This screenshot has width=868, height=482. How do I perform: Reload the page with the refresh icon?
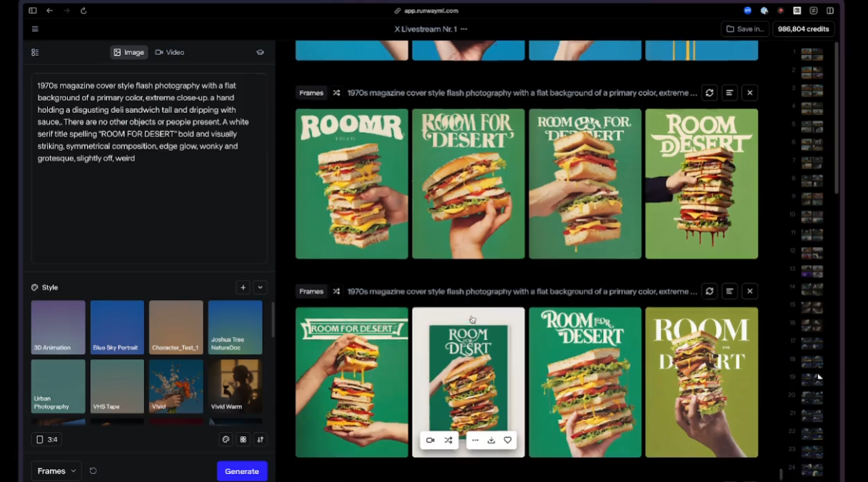84,11
